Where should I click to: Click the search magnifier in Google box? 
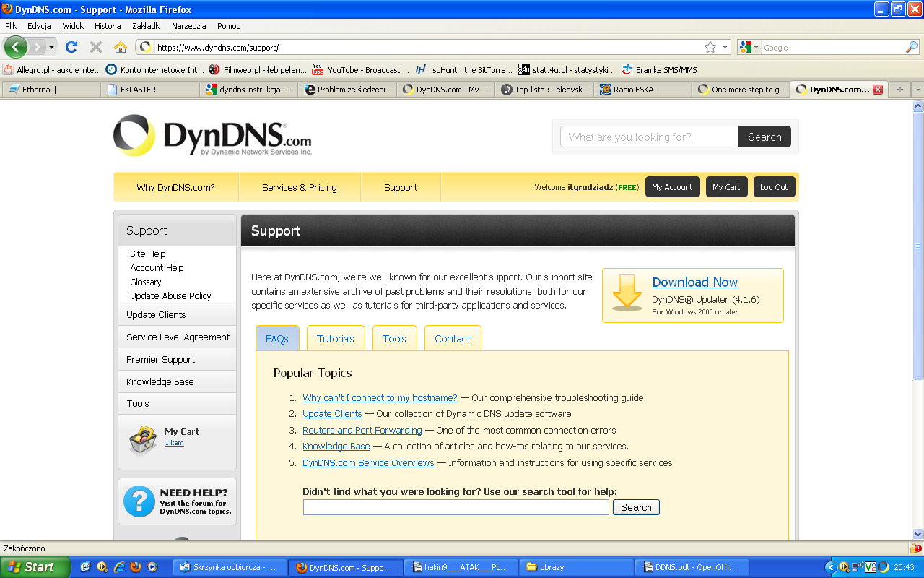point(912,47)
